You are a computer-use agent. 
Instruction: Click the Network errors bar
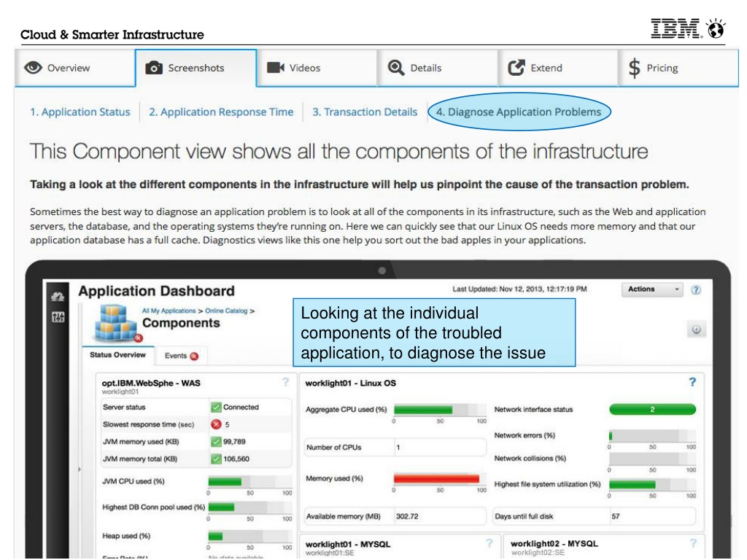653,435
